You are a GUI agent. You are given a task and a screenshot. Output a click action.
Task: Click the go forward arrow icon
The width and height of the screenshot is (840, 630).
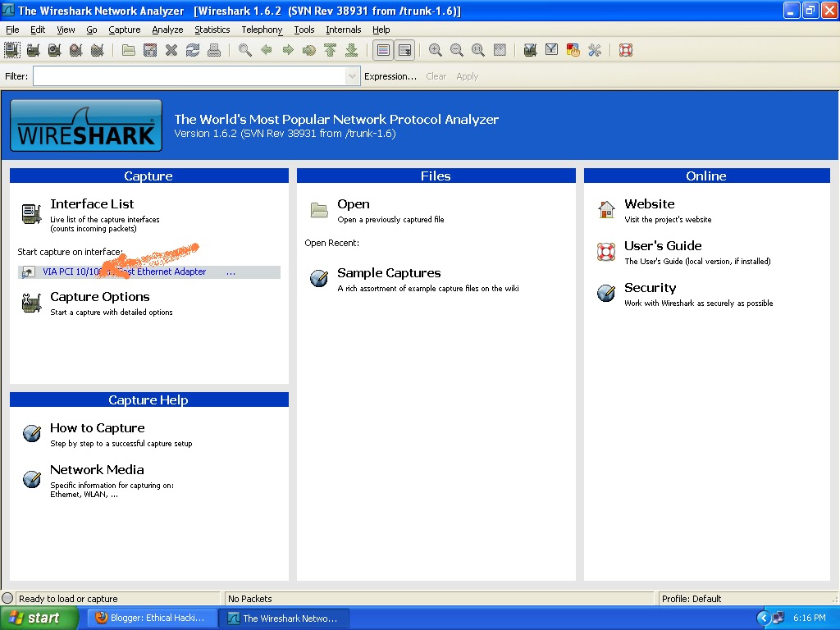coord(288,50)
